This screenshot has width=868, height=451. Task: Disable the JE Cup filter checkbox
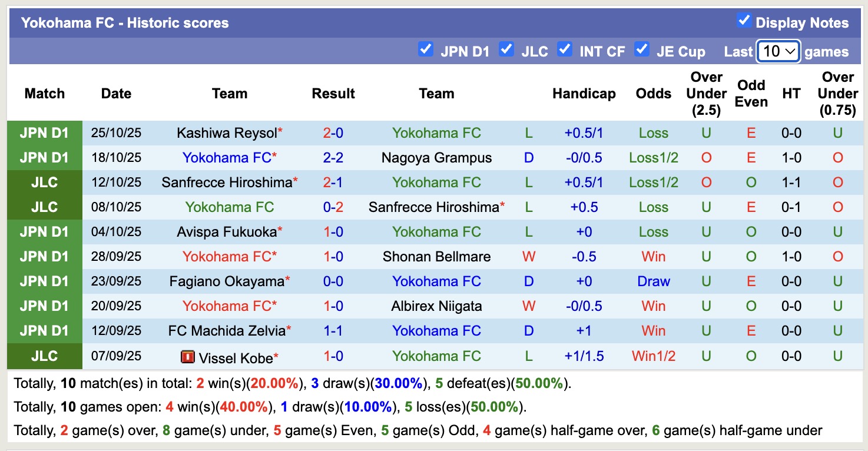tap(641, 50)
